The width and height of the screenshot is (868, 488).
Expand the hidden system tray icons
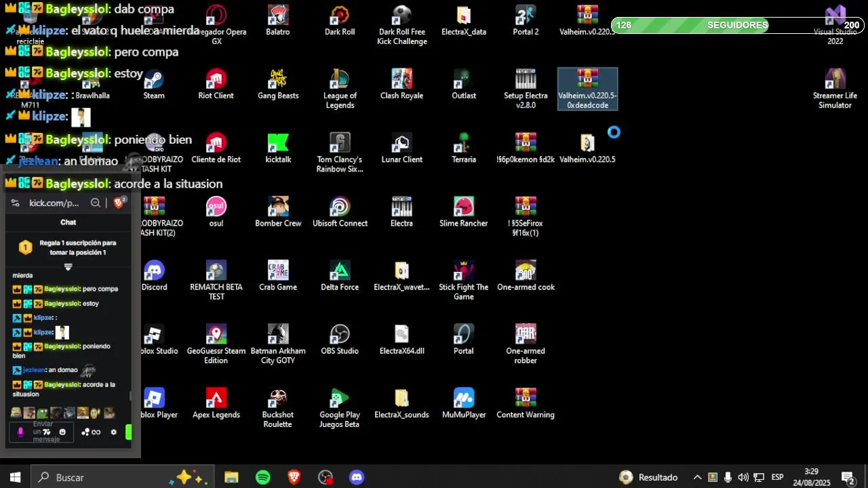[x=697, y=477]
